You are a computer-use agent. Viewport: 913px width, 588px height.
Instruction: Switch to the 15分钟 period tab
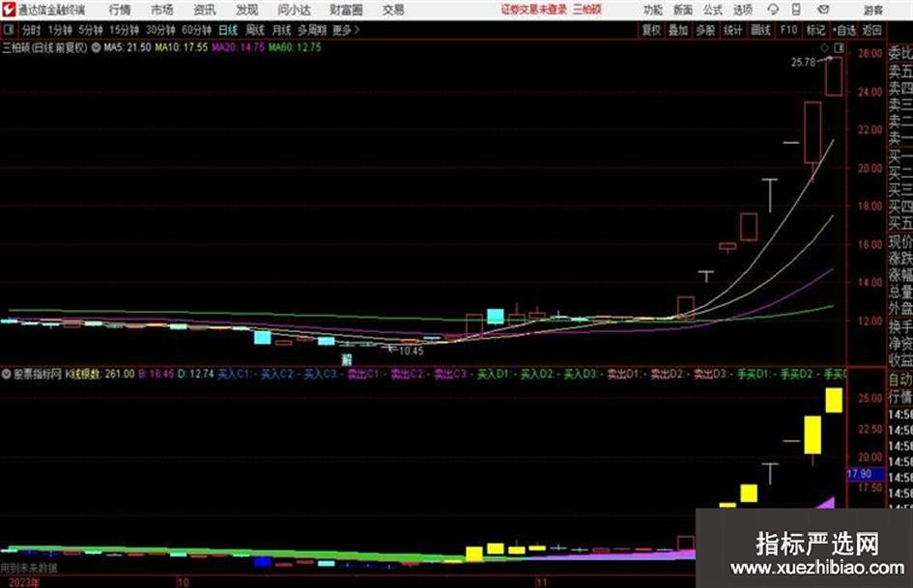point(125,30)
